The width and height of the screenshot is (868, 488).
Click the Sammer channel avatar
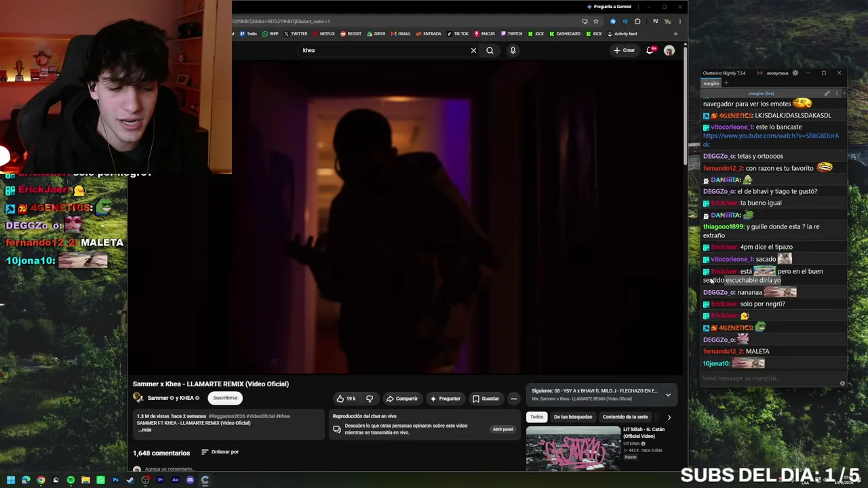click(x=138, y=398)
